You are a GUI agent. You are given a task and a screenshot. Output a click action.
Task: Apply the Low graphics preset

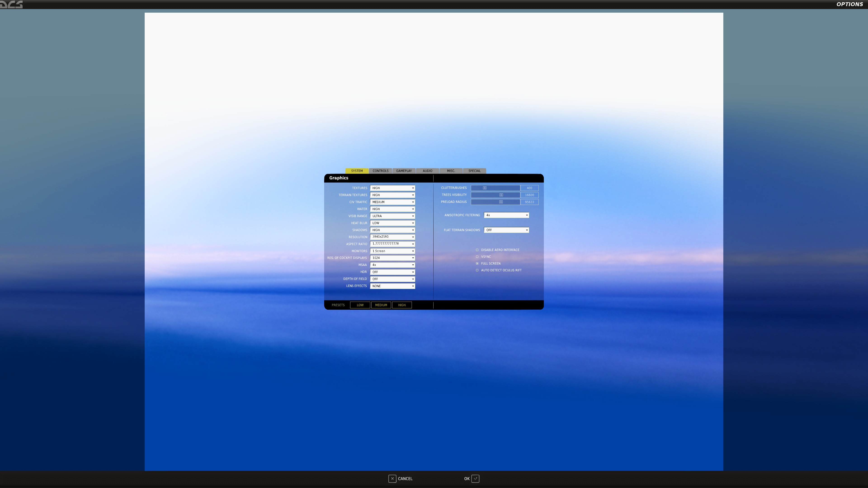(360, 305)
